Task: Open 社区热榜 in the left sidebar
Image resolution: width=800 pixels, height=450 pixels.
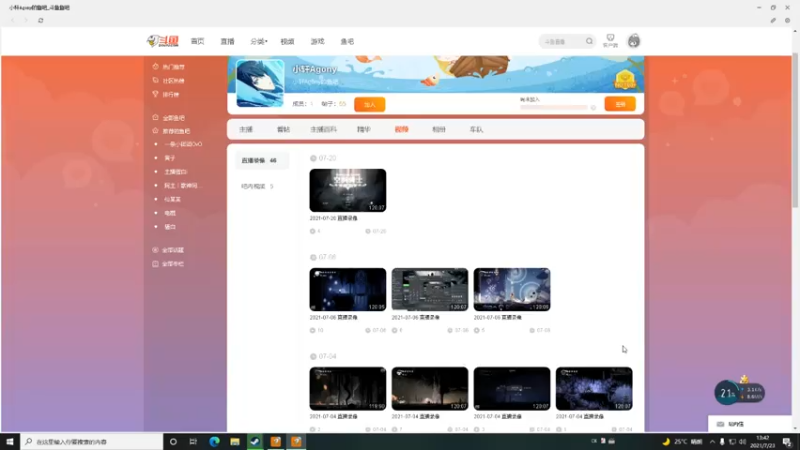Action: (169, 81)
